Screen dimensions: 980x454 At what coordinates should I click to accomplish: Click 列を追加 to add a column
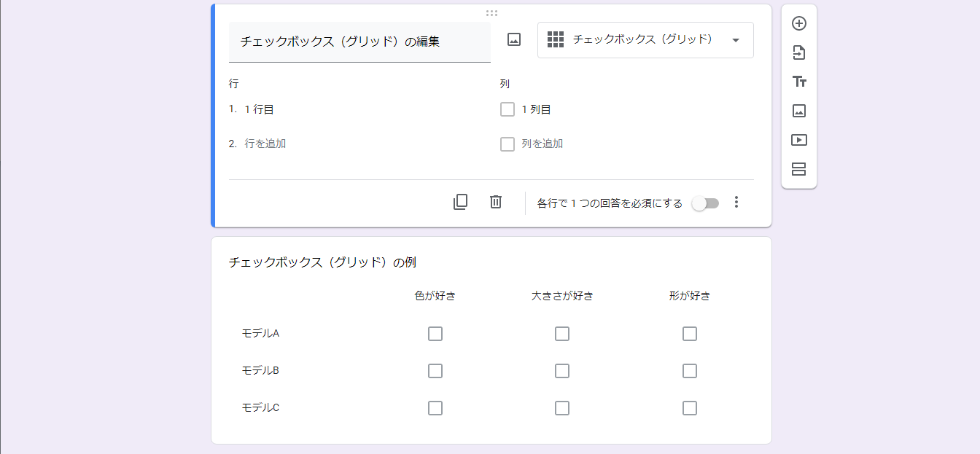point(542,144)
